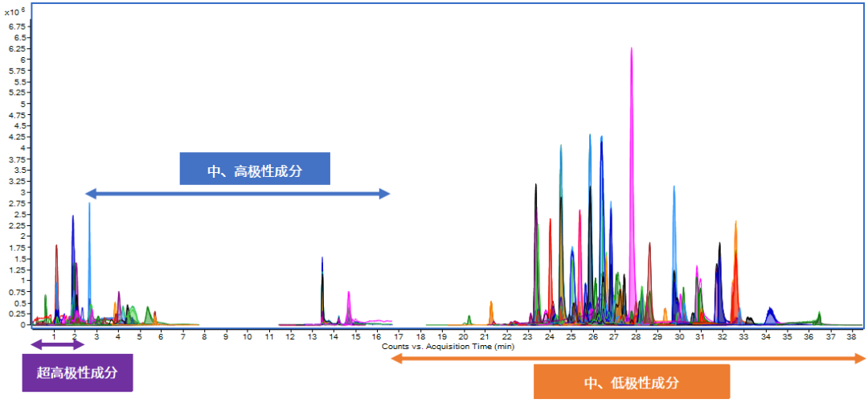
Task: Select the "中、低极性成分" orange label
Action: tap(632, 381)
